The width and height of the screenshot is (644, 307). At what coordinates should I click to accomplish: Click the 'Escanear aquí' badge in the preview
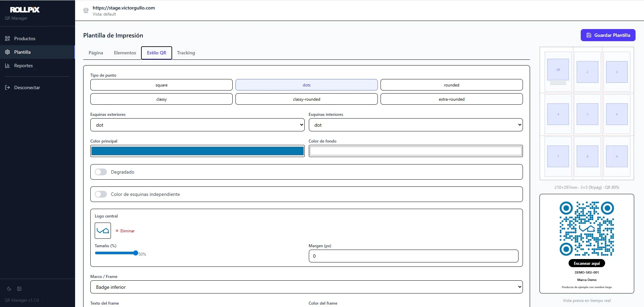587,263
